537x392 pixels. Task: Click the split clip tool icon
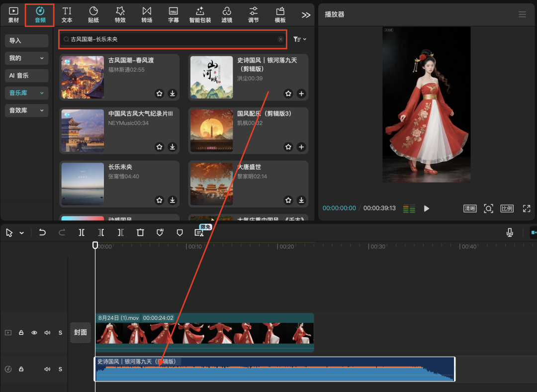click(82, 232)
